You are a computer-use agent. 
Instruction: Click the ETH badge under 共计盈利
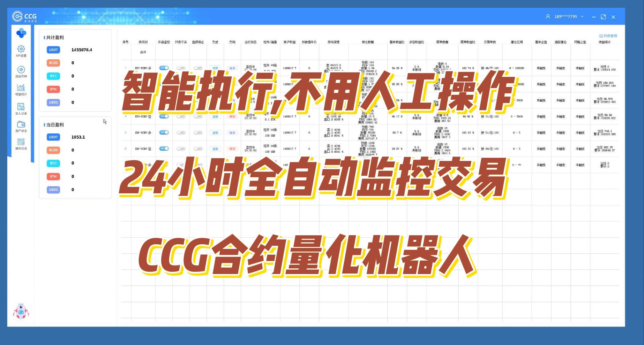(x=53, y=89)
